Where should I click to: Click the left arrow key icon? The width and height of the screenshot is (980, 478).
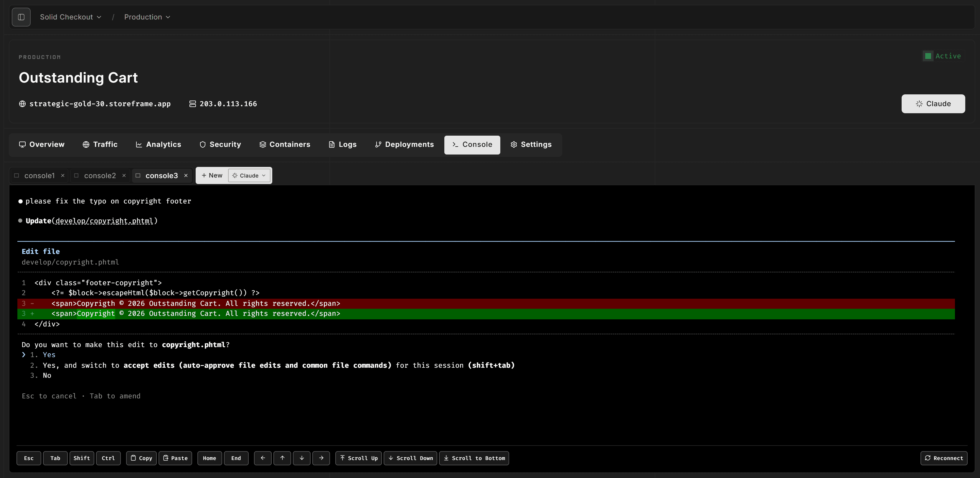tap(263, 458)
